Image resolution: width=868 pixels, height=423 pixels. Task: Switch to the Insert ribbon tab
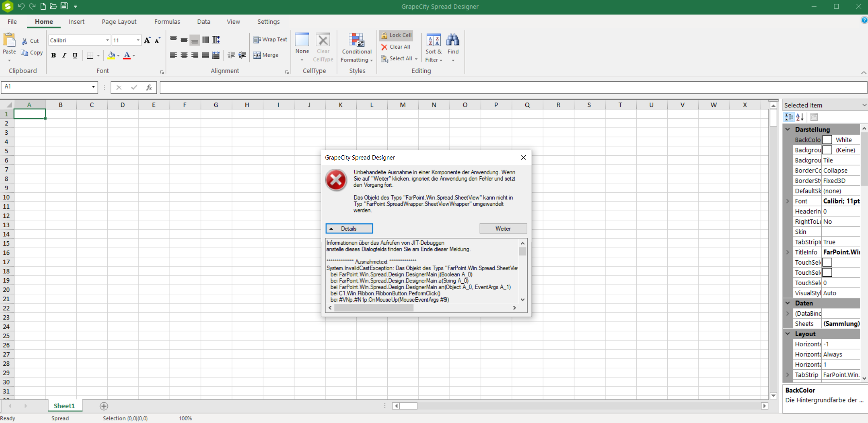pos(77,22)
